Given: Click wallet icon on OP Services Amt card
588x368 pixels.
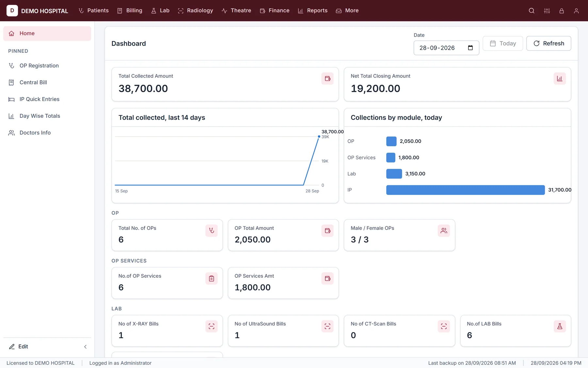Looking at the screenshot, I should [327, 278].
